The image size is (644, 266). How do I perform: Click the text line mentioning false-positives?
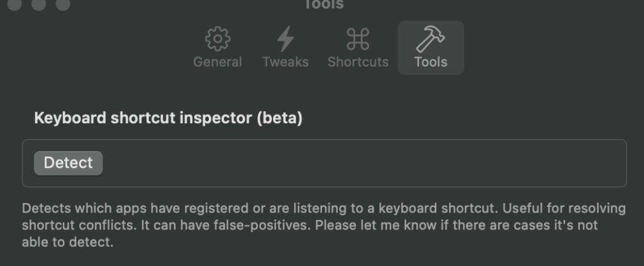tap(309, 225)
